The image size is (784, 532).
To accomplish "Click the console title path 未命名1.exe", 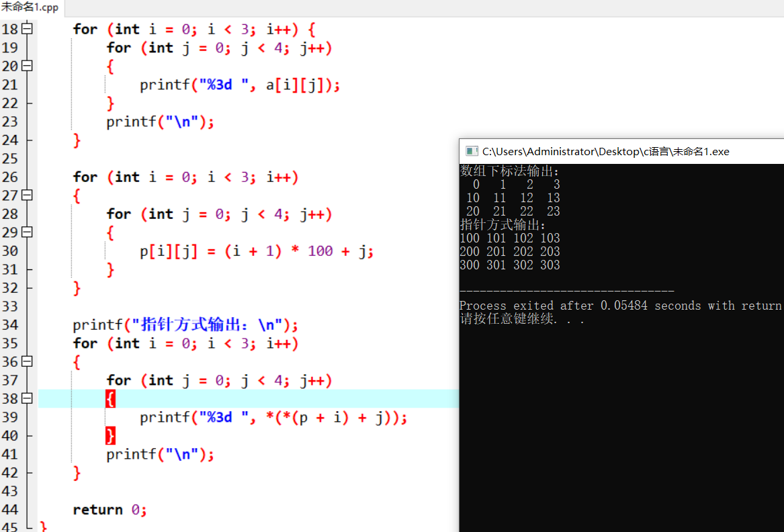I will (x=605, y=152).
